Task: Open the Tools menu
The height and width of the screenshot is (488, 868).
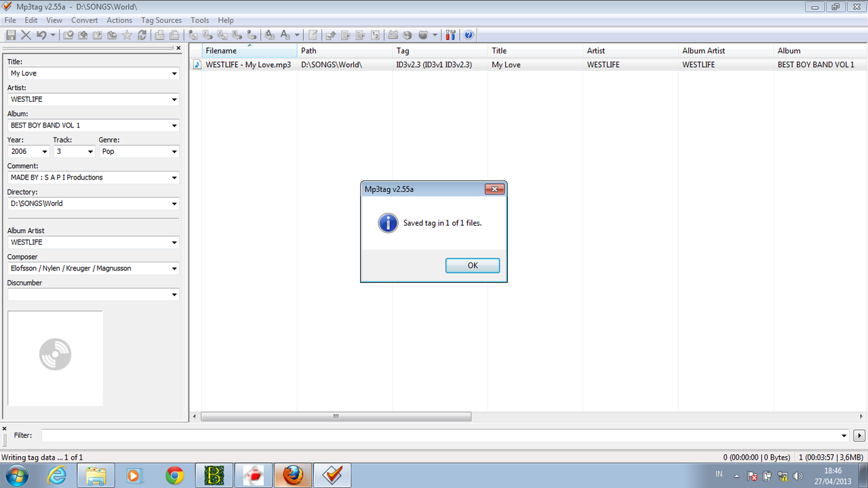Action: 200,20
